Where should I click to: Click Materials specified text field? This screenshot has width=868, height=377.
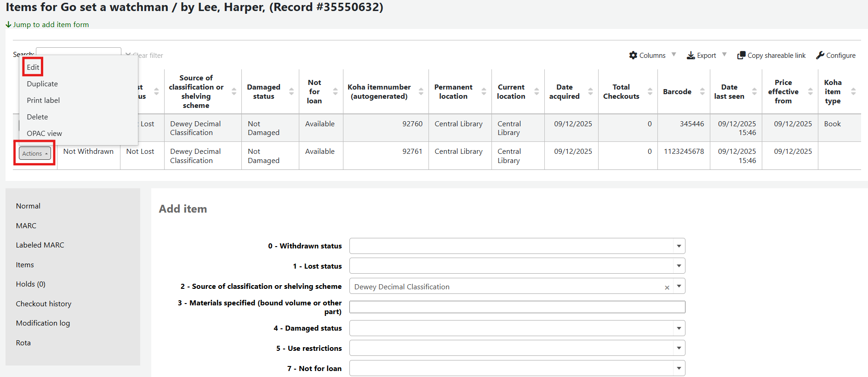point(517,307)
